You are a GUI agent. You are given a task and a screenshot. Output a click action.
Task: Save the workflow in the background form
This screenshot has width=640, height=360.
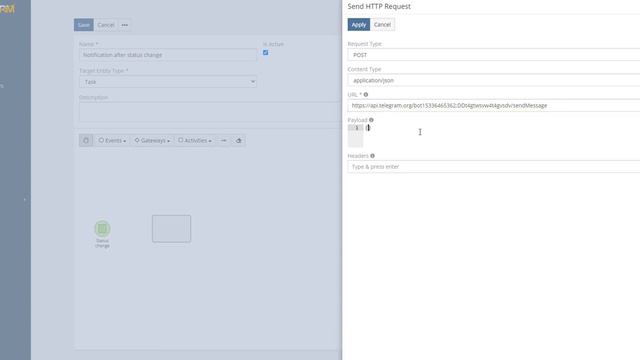coord(84,25)
